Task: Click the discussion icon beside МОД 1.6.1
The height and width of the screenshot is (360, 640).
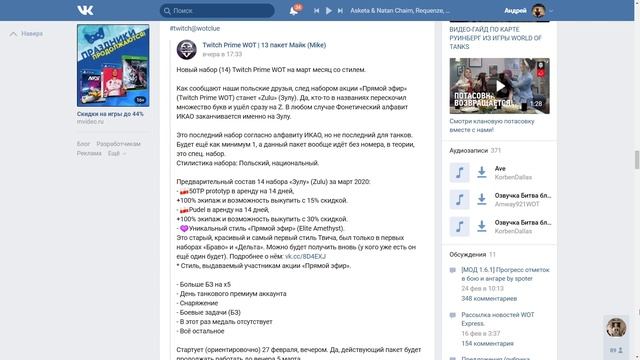Action: (453, 270)
